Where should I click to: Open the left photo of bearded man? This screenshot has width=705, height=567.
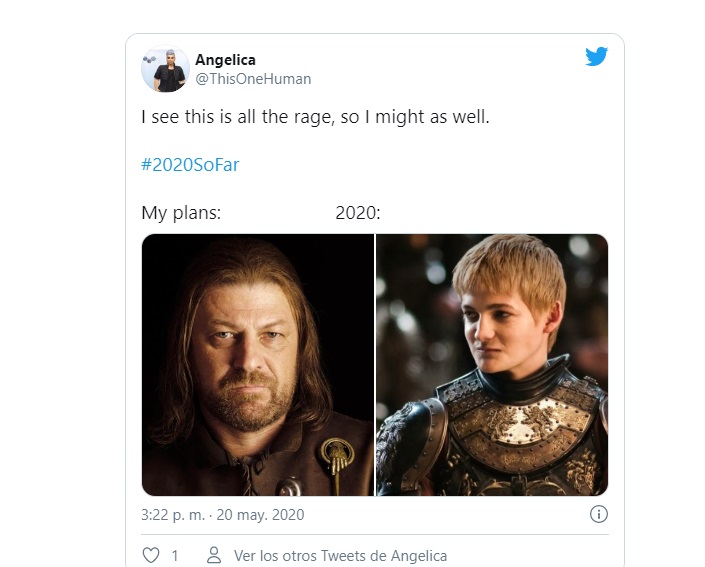(257, 365)
